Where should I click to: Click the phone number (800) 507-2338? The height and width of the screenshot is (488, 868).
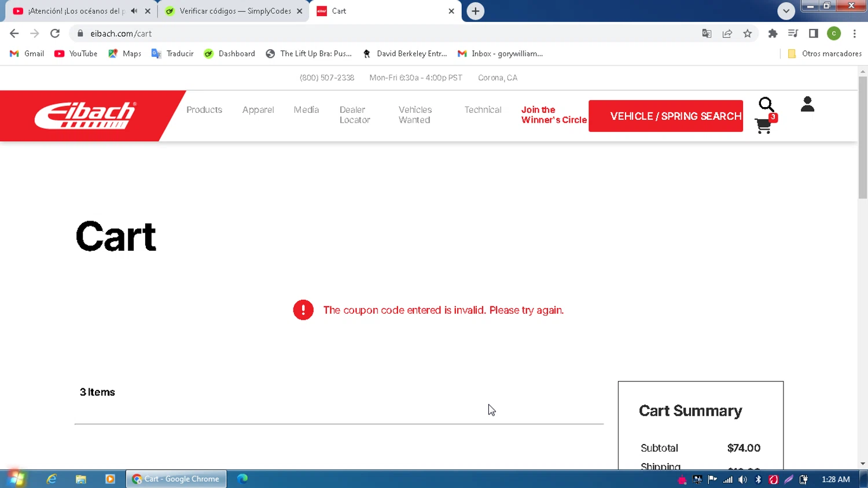coord(327,78)
